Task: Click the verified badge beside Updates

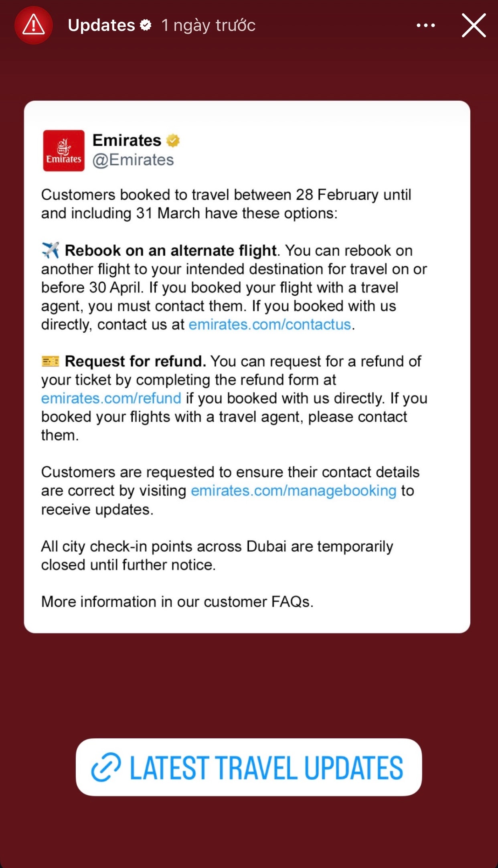Action: (146, 25)
